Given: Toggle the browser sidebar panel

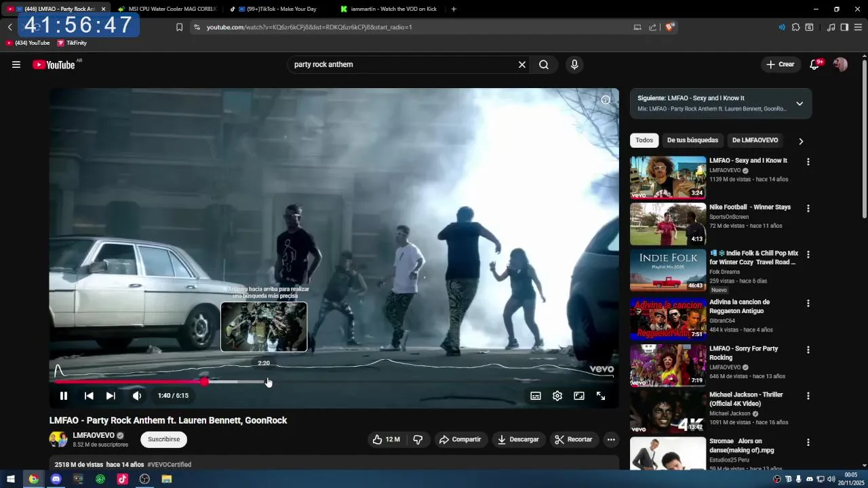Looking at the screenshot, I should tap(844, 27).
